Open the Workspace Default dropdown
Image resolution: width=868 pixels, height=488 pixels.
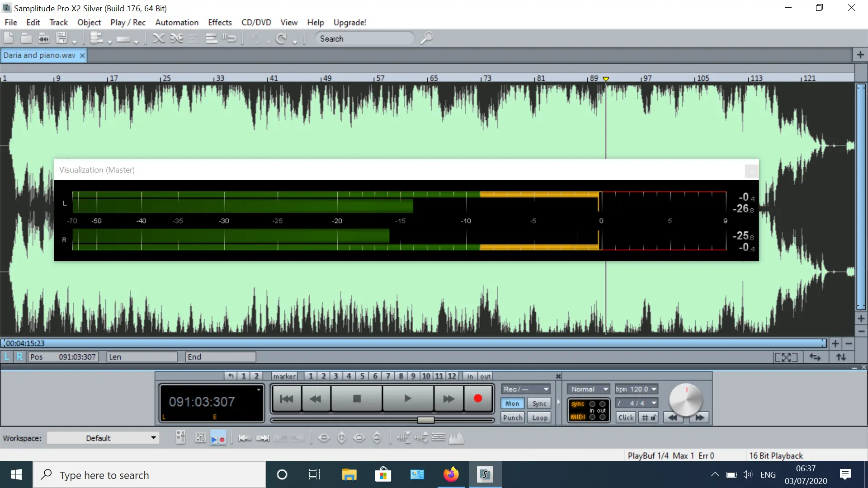coord(103,438)
